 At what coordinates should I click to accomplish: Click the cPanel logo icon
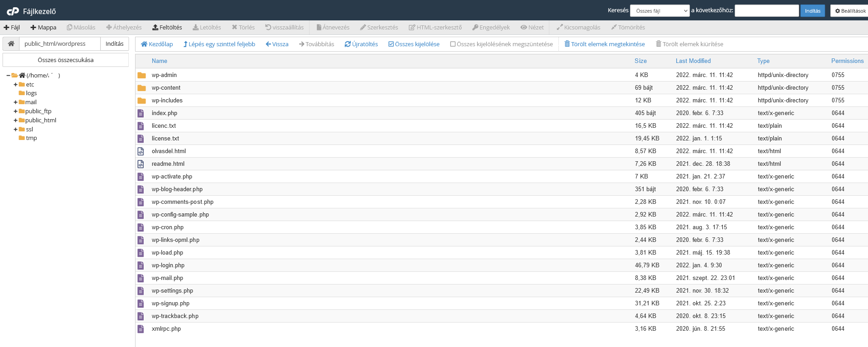(x=13, y=11)
